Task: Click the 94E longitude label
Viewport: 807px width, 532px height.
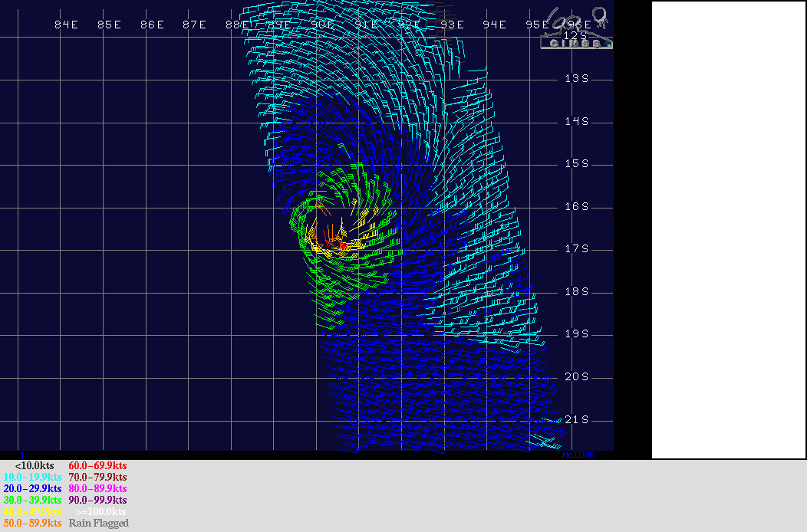Action: tap(495, 25)
